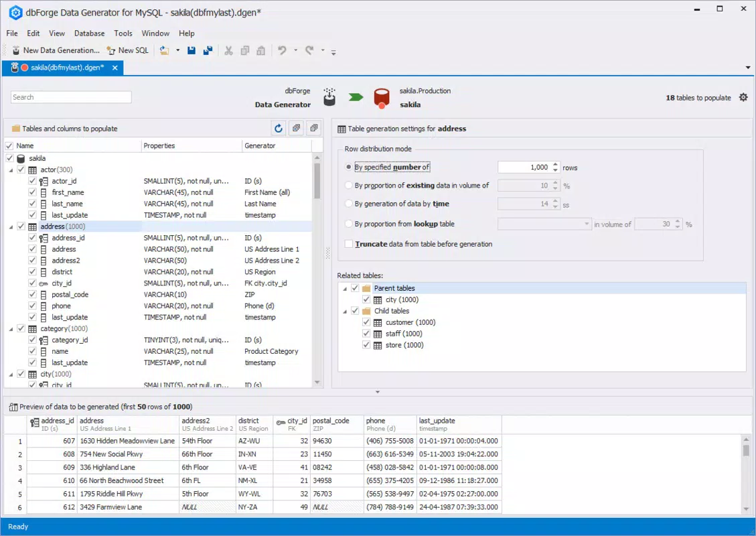The width and height of the screenshot is (756, 536).
Task: Click the category table icon
Action: point(32,328)
